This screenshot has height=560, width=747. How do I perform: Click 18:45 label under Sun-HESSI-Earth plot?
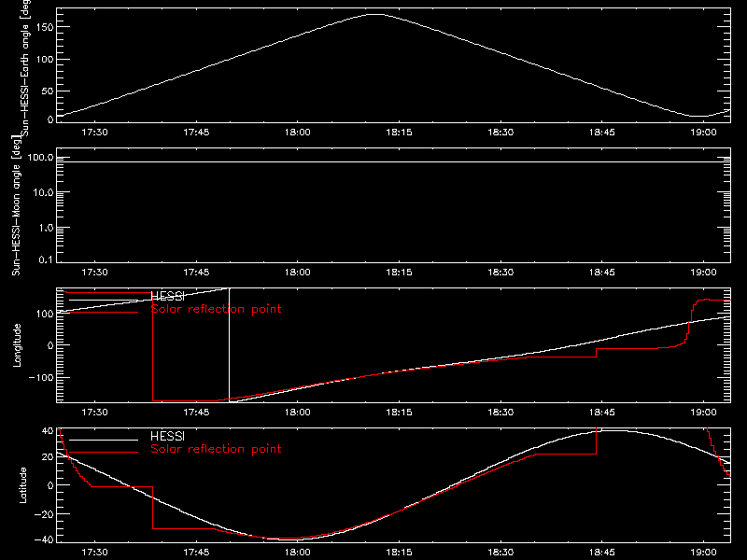(602, 133)
